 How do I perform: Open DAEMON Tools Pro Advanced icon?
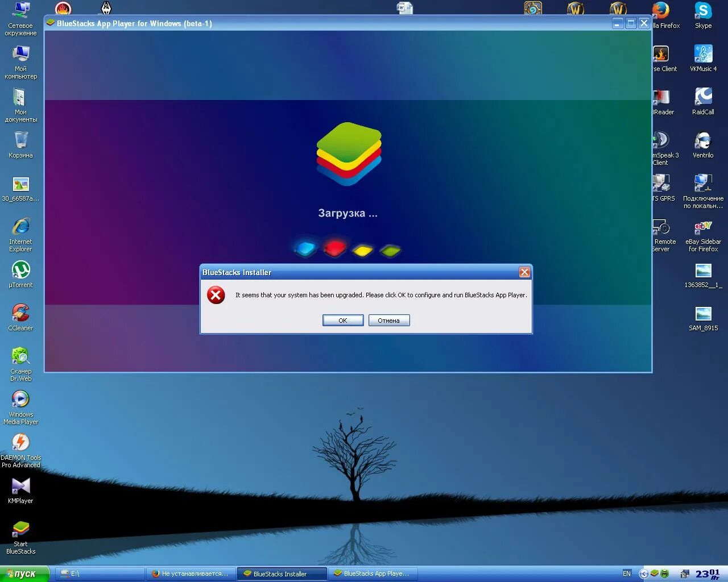[20, 450]
